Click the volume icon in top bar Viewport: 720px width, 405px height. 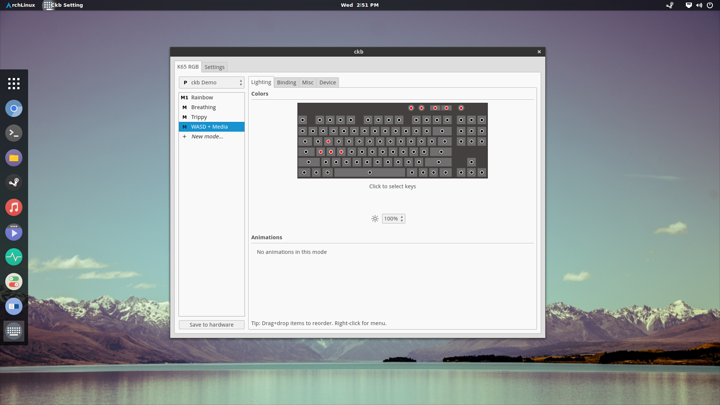(699, 5)
